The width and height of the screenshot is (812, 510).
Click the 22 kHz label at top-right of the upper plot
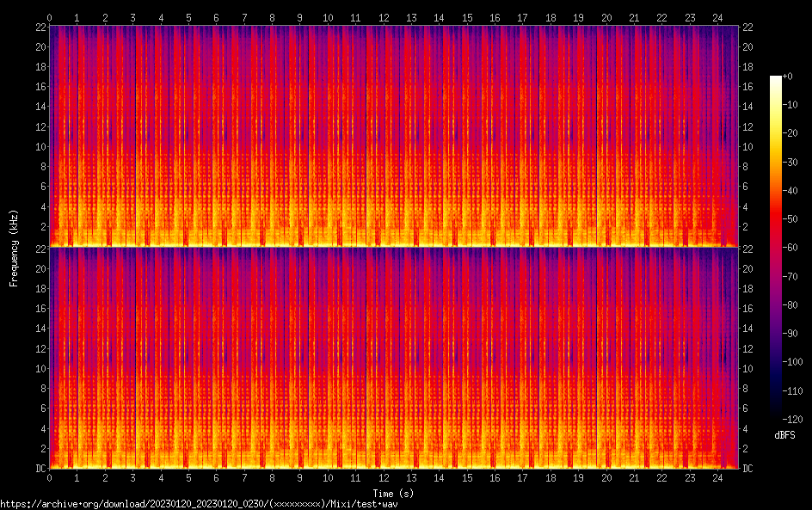coord(748,28)
